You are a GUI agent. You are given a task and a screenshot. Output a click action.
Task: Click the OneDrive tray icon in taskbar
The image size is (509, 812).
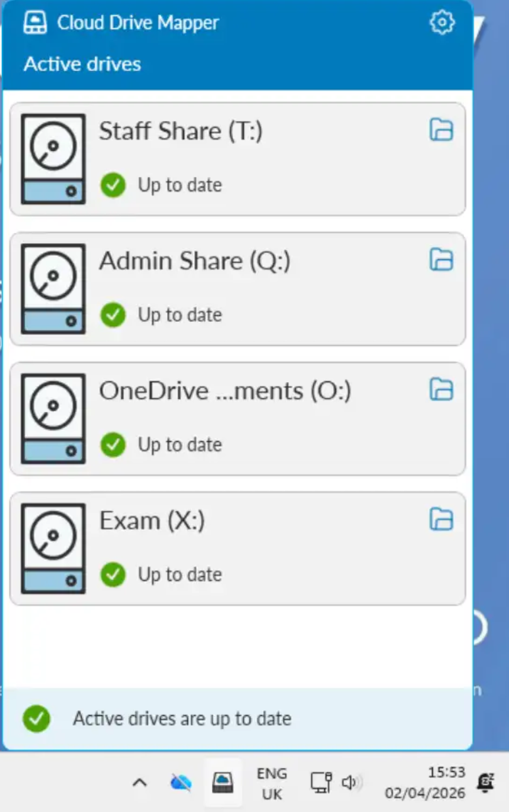tap(181, 782)
